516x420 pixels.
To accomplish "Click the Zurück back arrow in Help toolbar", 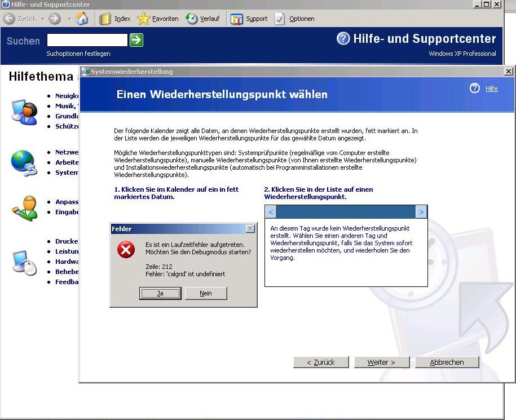I will [9, 19].
